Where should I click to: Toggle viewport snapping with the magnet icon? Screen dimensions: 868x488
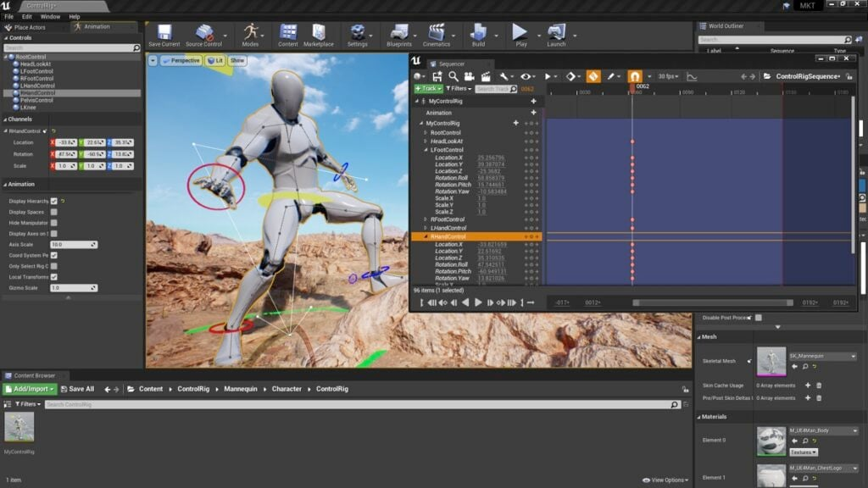(634, 76)
